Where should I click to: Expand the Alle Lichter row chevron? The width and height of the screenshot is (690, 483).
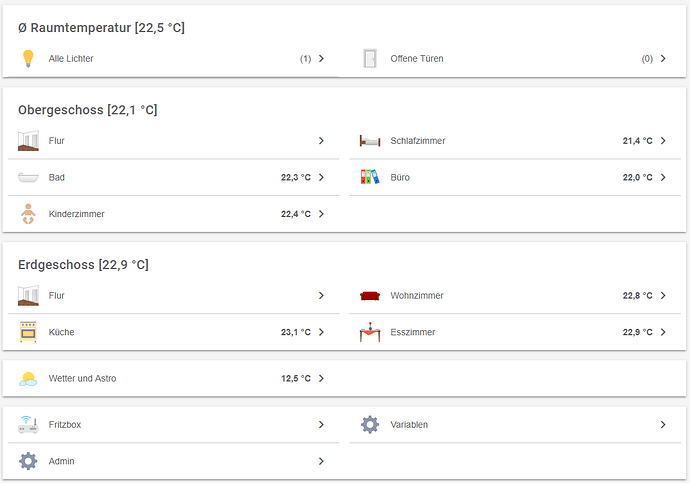point(321,59)
